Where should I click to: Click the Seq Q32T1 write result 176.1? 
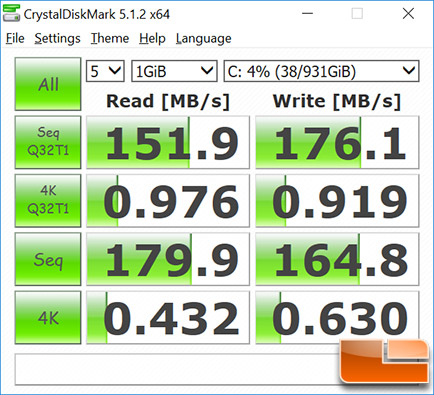(x=337, y=142)
